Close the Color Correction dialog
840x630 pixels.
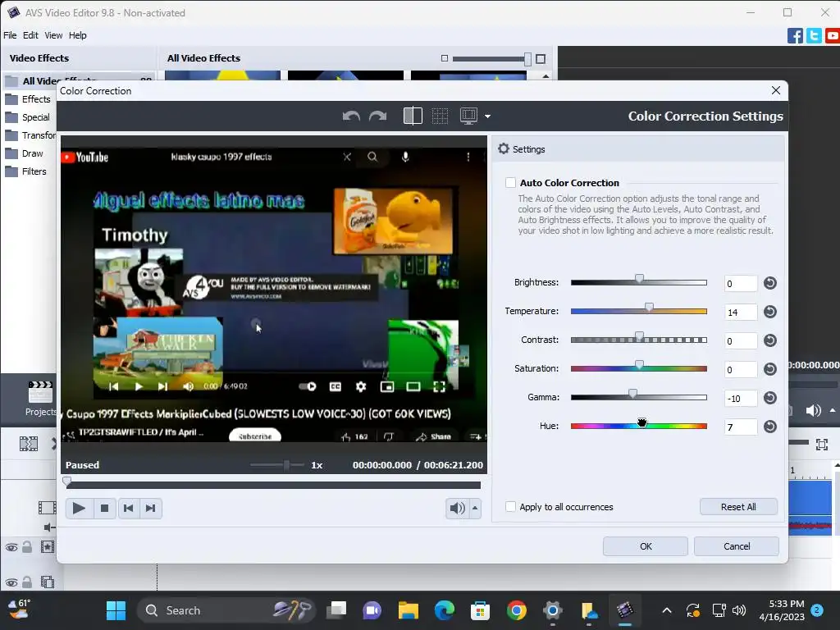coord(776,90)
